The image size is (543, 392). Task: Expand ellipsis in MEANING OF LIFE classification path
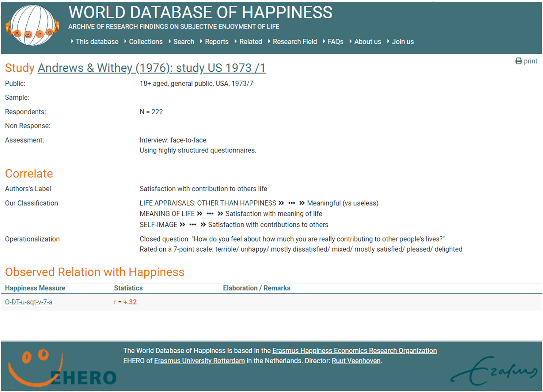point(210,214)
